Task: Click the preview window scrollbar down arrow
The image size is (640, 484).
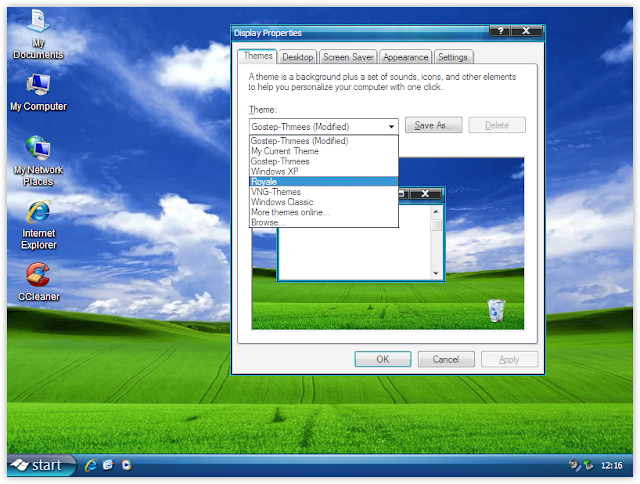Action: [436, 273]
